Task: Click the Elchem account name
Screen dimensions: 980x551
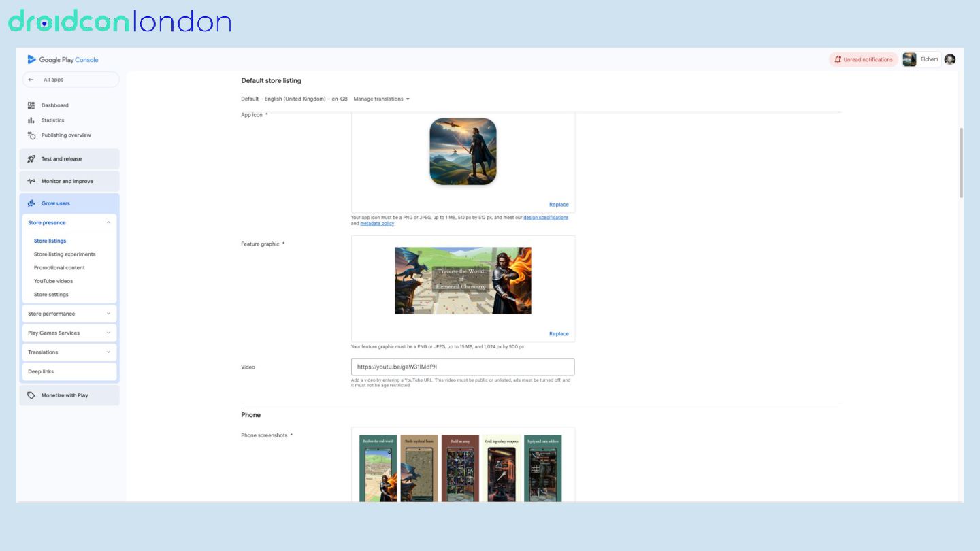Action: click(929, 59)
